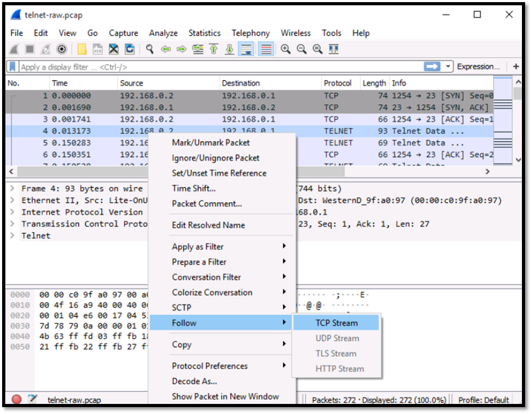
Task: Click the Expression... button
Action: [478, 66]
